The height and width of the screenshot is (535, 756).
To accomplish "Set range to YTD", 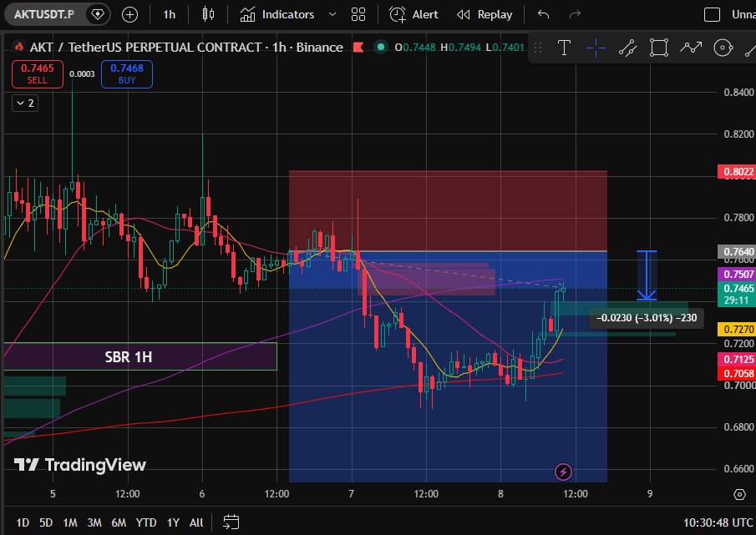I will click(146, 522).
